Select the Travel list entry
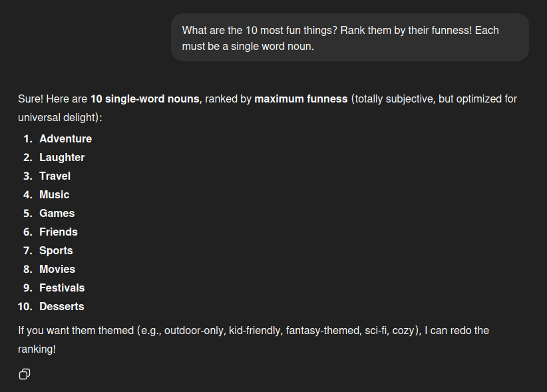Screen dimensions: 547x392 (55, 176)
